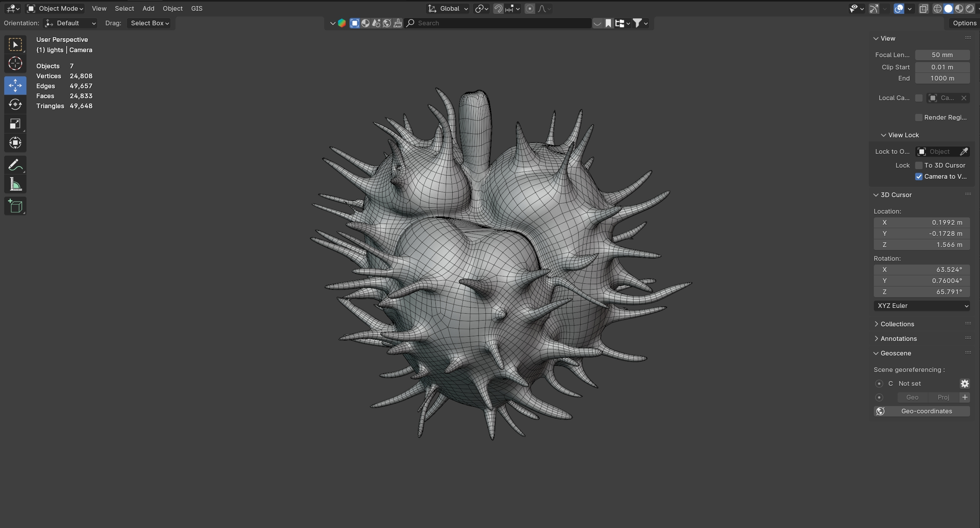Open the GIS menu

pyautogui.click(x=197, y=8)
